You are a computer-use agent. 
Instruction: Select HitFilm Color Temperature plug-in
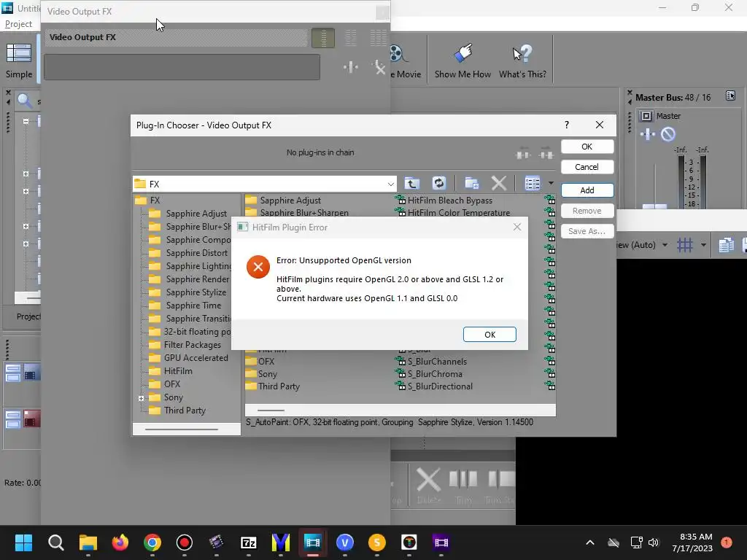[x=458, y=212]
